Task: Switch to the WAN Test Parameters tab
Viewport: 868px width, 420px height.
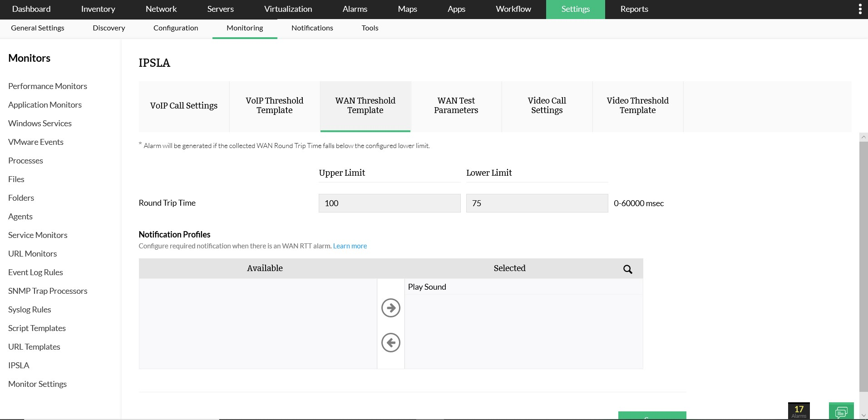Action: click(456, 106)
